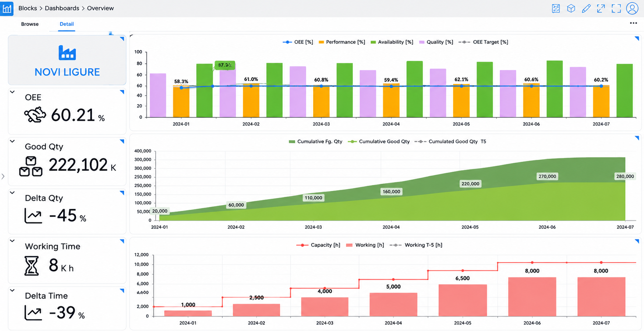Screen dimensions: 644x331
Task: Toggle Quality [%] legend series
Action: click(436, 42)
